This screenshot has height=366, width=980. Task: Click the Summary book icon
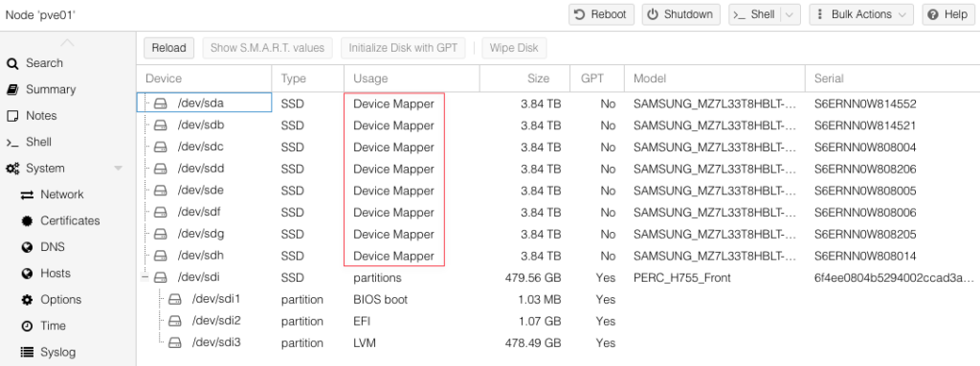pyautogui.click(x=12, y=89)
